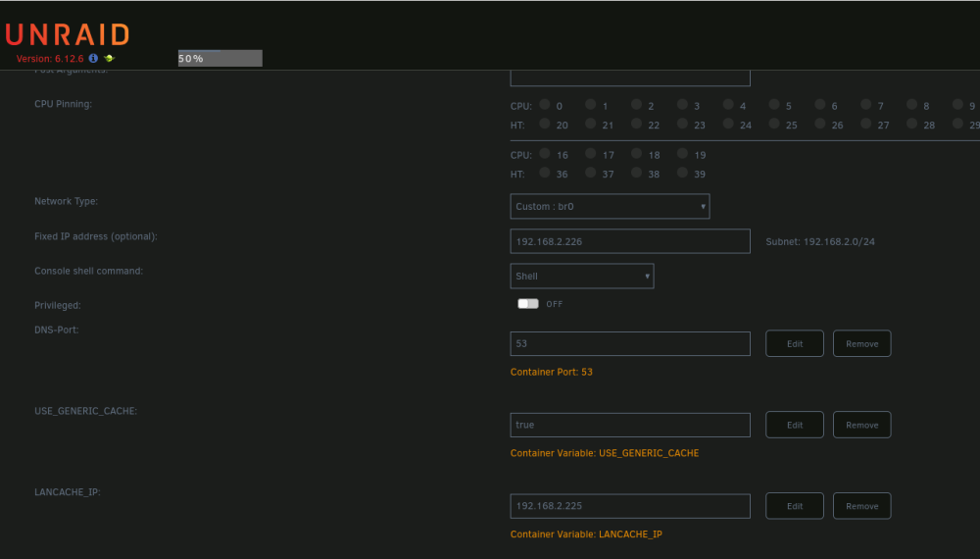Toggle the Privileged switch
Image resolution: width=980 pixels, height=559 pixels.
click(x=528, y=304)
